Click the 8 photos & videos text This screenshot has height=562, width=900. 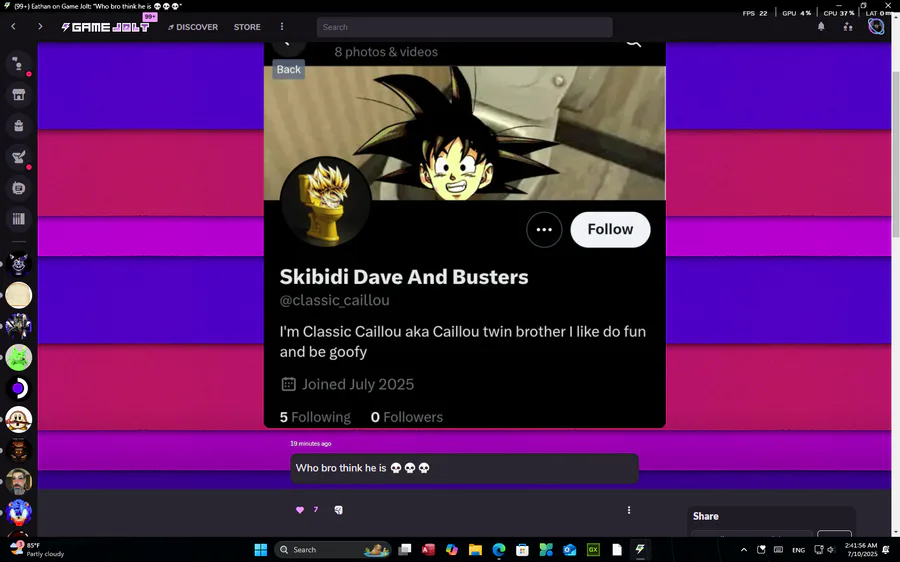point(386,52)
